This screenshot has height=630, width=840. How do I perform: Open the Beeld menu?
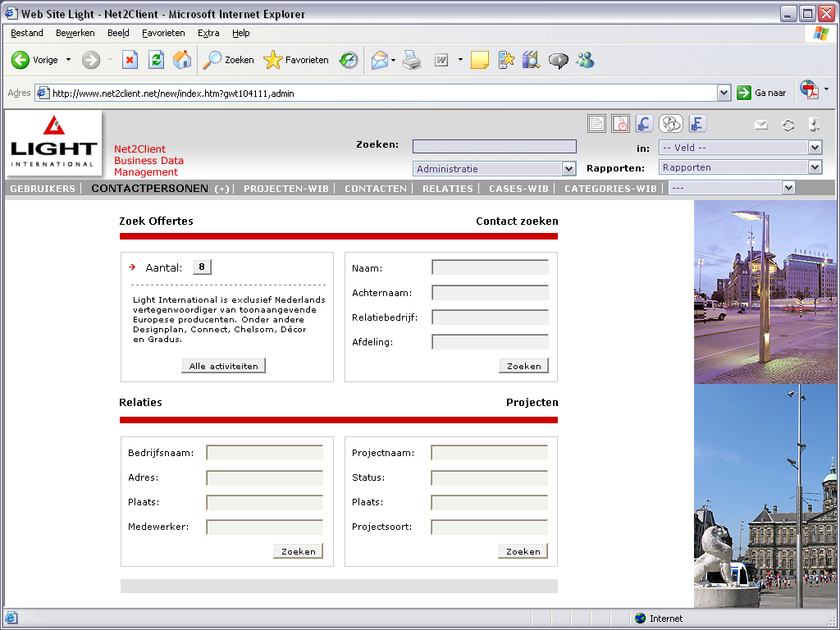(x=118, y=33)
